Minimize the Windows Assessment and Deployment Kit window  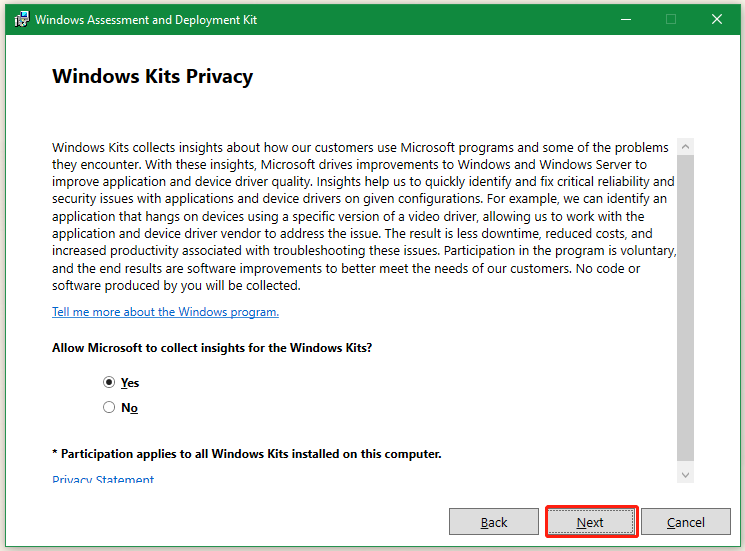(626, 19)
